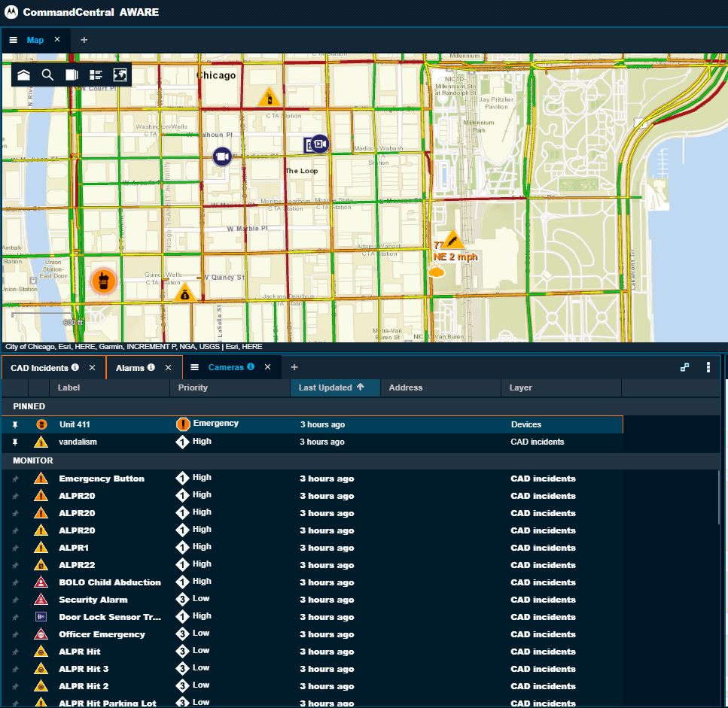
Task: Pin the ALPR1 row
Action: point(15,548)
